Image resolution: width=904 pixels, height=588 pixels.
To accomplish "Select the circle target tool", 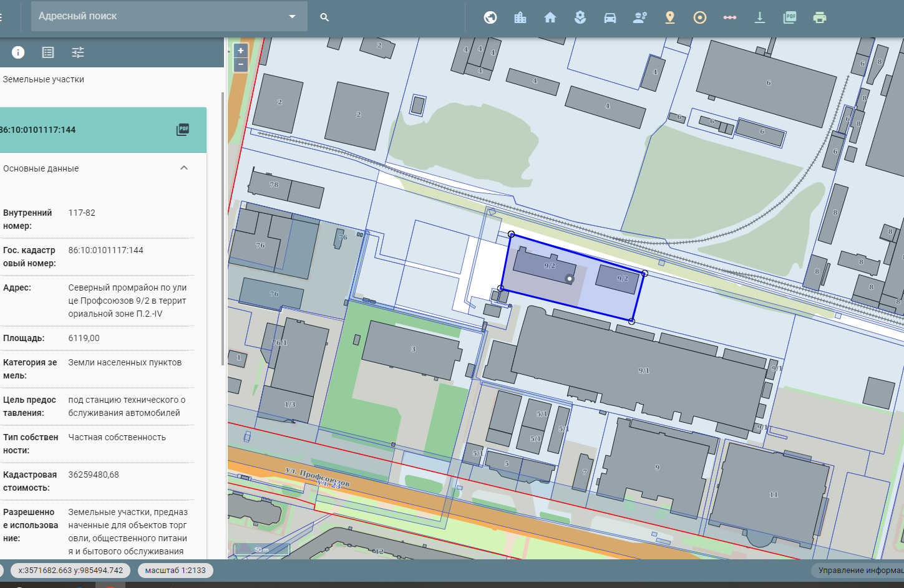I will (700, 17).
